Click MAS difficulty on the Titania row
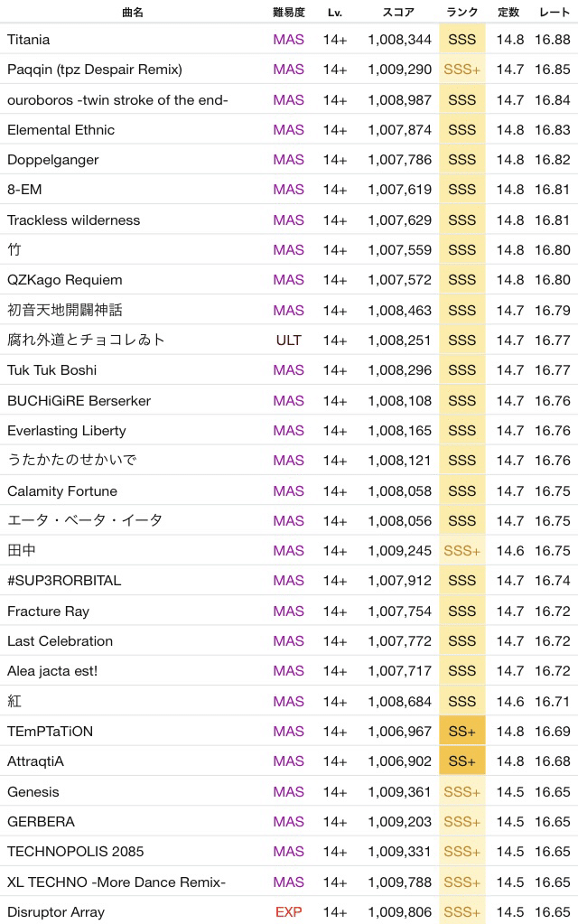Image resolution: width=578 pixels, height=924 pixels. pyautogui.click(x=289, y=40)
